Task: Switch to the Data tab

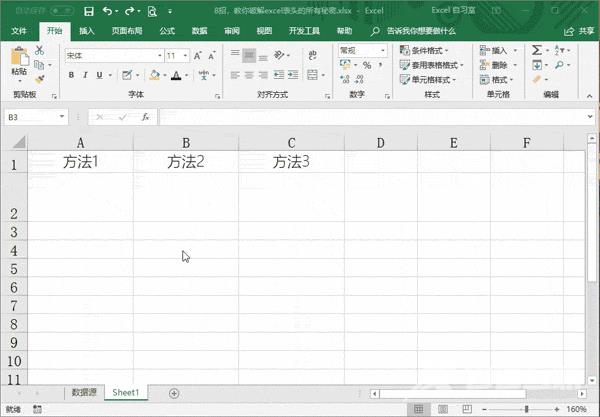Action: 199,31
